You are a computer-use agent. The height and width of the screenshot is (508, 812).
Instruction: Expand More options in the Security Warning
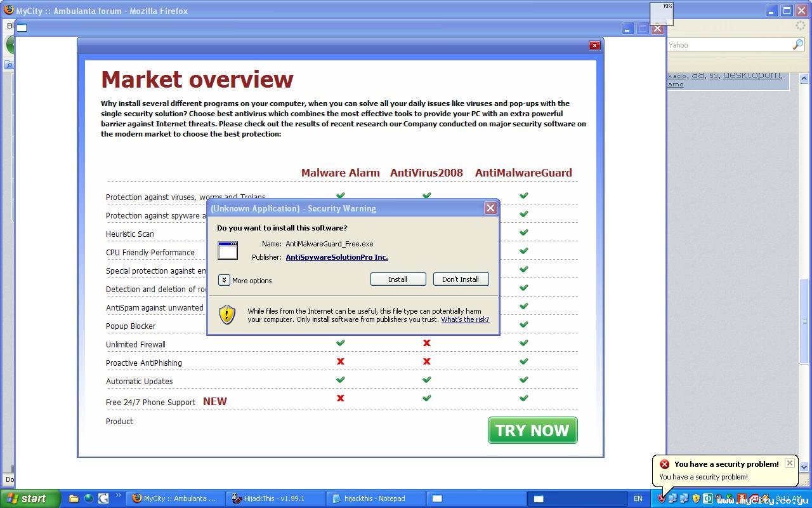pos(224,280)
